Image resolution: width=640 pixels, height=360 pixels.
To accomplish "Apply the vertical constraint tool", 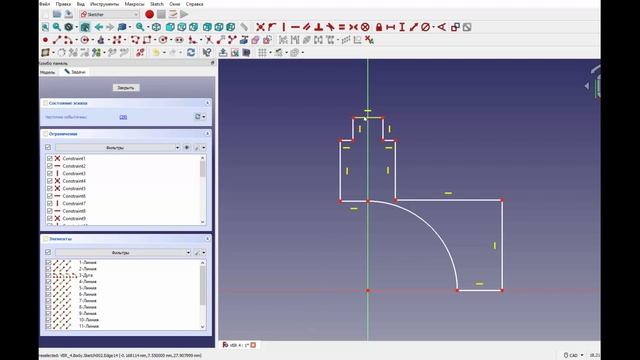I will click(x=284, y=27).
